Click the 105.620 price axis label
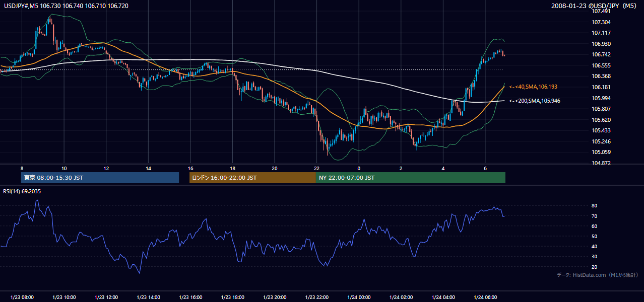 pyautogui.click(x=601, y=120)
